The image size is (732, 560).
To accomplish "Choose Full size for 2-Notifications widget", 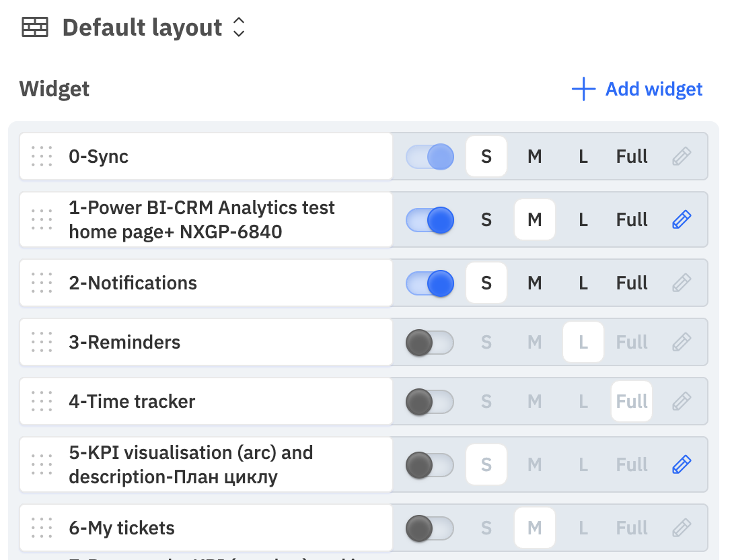I will pyautogui.click(x=632, y=283).
